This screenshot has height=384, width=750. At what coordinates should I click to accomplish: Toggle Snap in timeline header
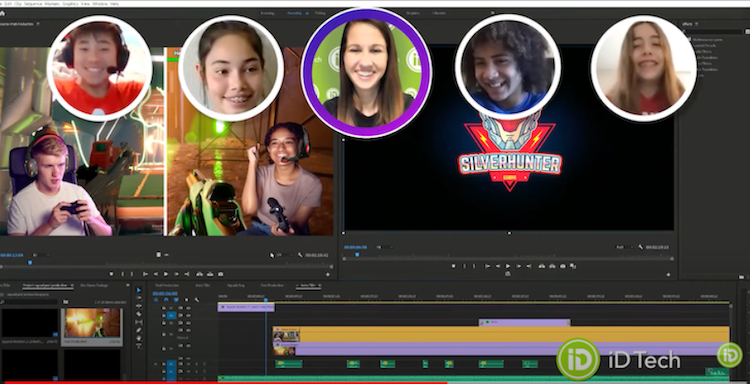(165, 300)
